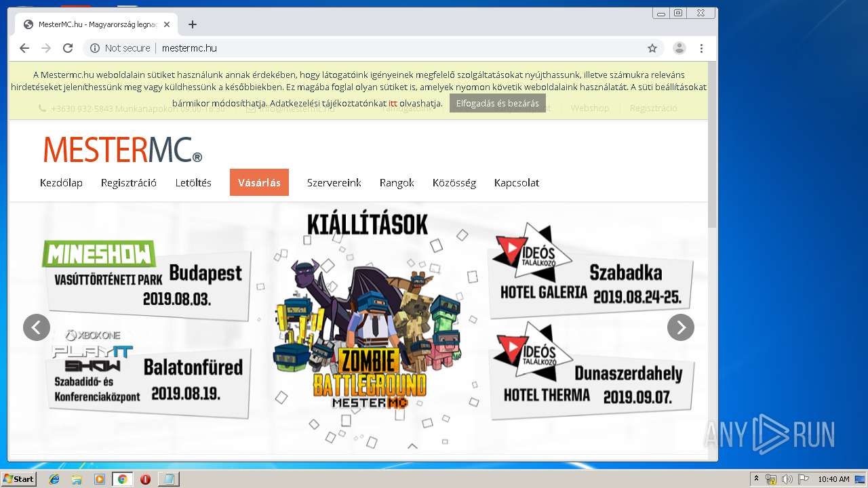Screen dimensions: 868x488
Task: Open the notepad-like taskbar item
Action: pos(168,479)
